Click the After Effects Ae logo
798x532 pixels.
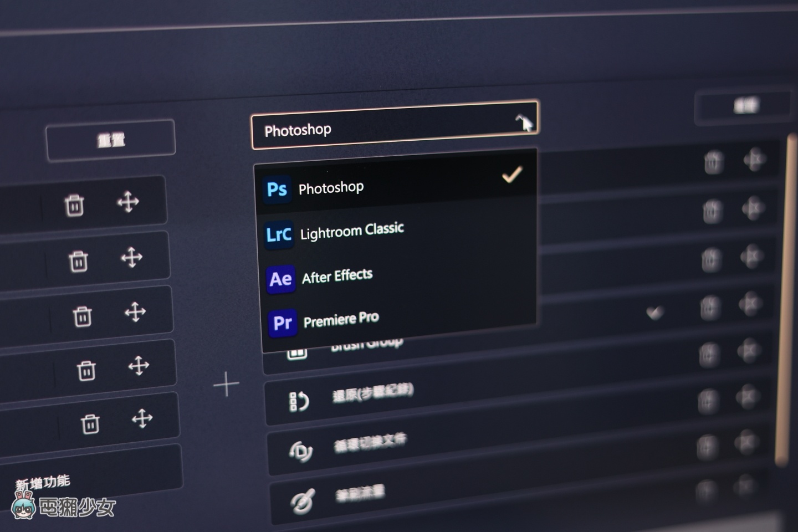click(281, 280)
